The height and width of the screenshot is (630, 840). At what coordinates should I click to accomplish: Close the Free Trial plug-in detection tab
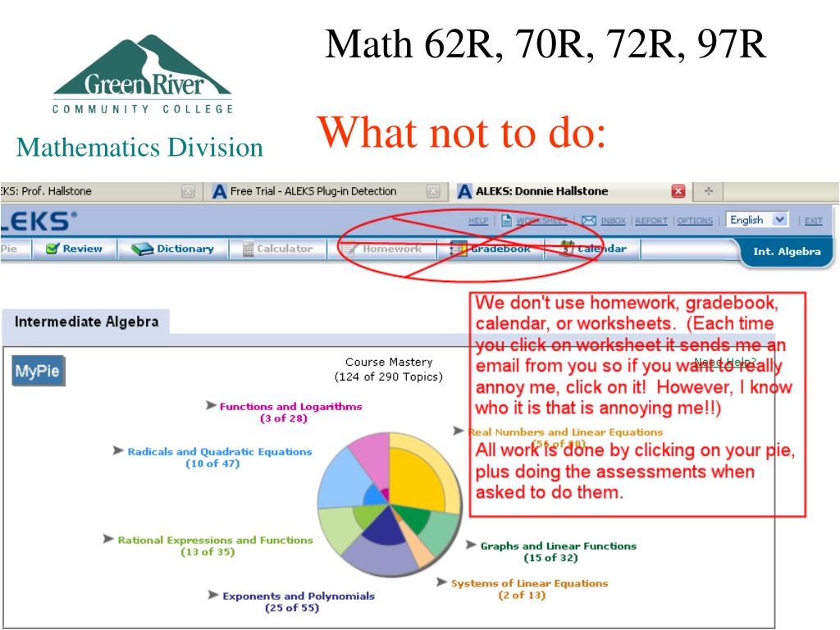coord(433,191)
